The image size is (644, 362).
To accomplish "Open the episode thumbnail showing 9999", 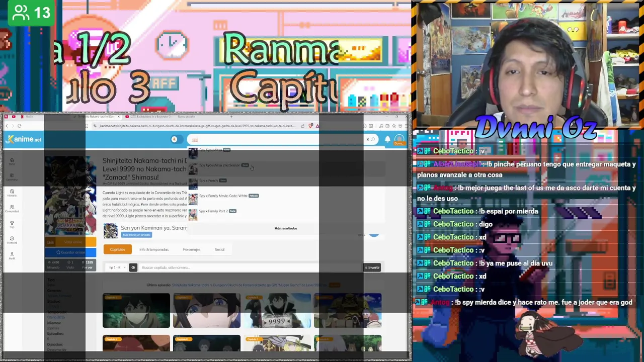I will coord(277,311).
